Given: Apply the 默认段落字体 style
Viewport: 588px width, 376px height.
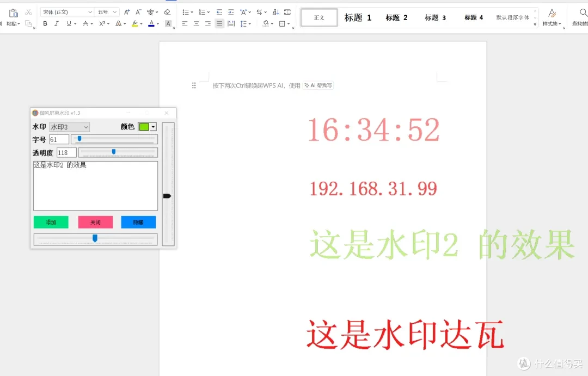Looking at the screenshot, I should tap(513, 17).
